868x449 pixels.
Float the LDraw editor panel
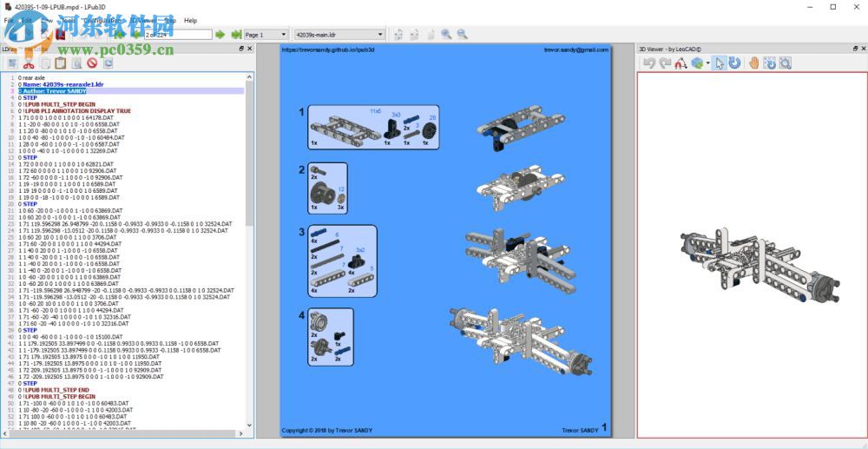[240, 49]
